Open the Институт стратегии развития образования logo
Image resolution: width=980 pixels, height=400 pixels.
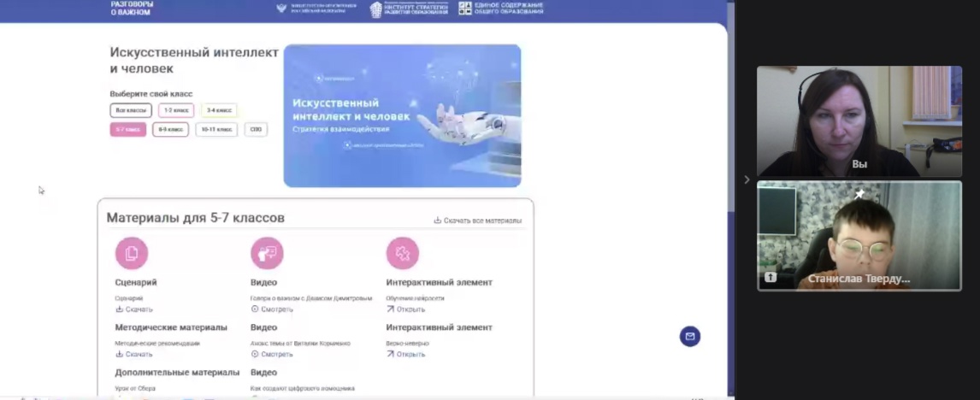click(x=409, y=9)
